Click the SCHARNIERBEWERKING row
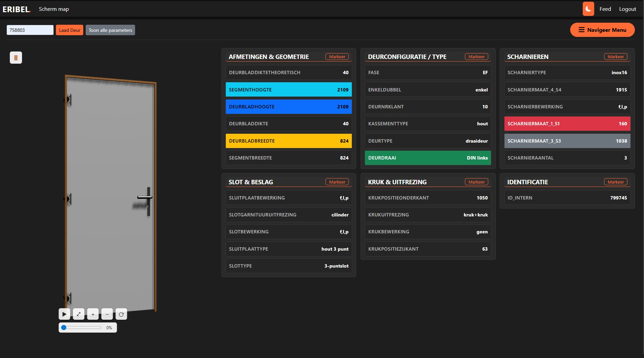Image resolution: width=644 pixels, height=358 pixels. click(567, 107)
